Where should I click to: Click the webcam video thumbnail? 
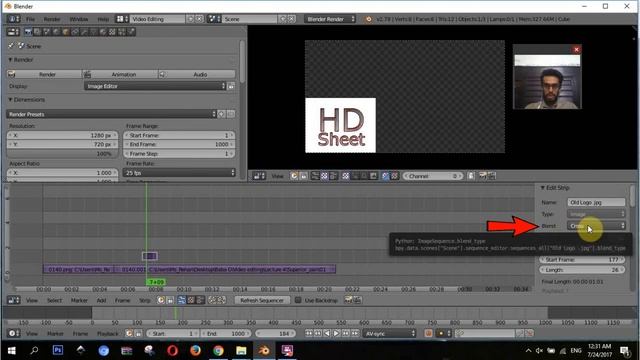coord(547,83)
